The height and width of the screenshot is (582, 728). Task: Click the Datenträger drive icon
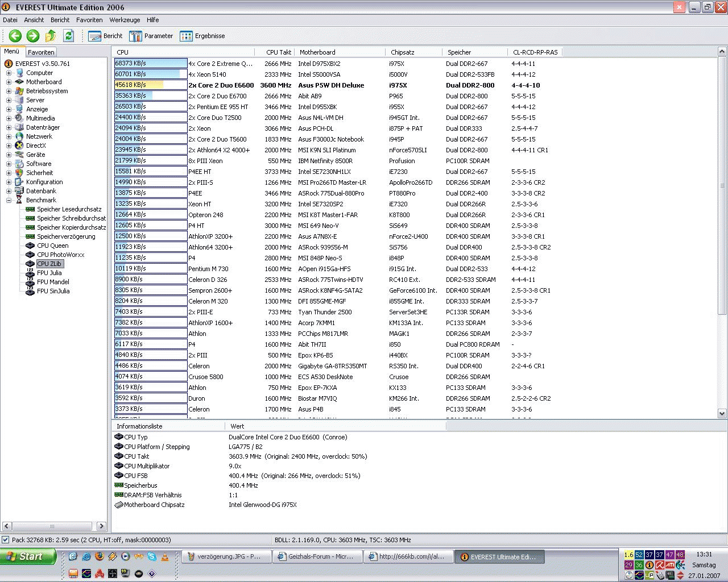tap(19, 127)
